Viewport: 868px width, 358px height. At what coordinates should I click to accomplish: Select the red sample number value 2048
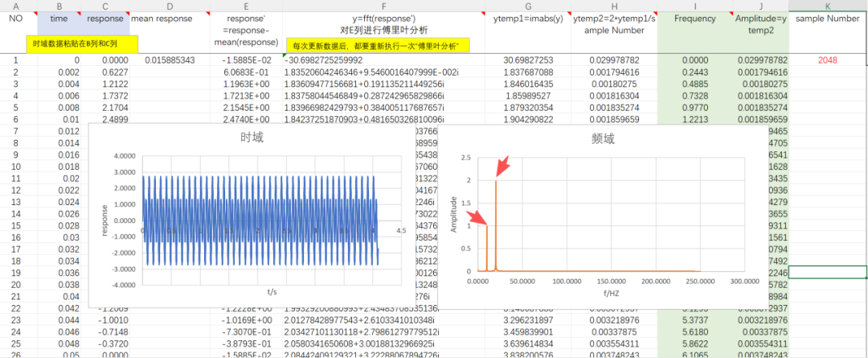pyautogui.click(x=828, y=60)
